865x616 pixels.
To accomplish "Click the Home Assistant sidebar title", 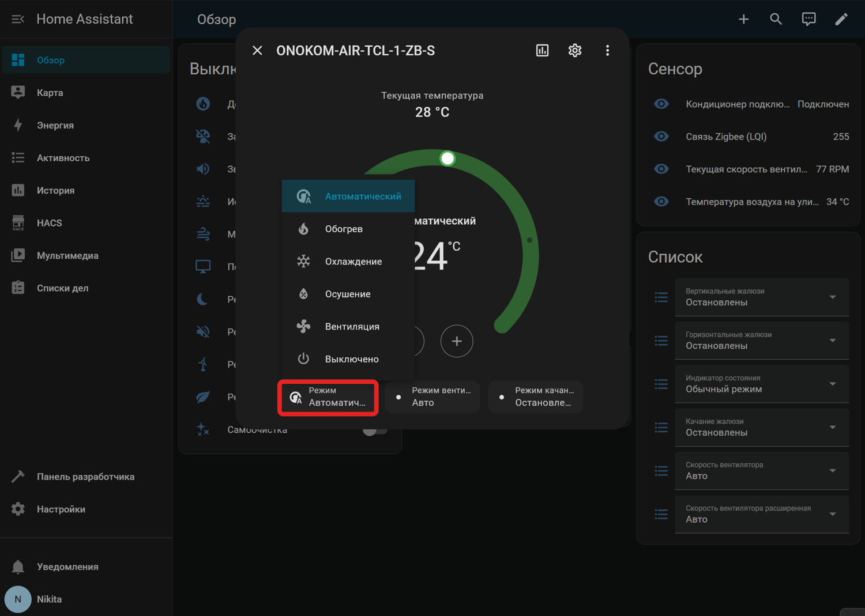I will [85, 19].
